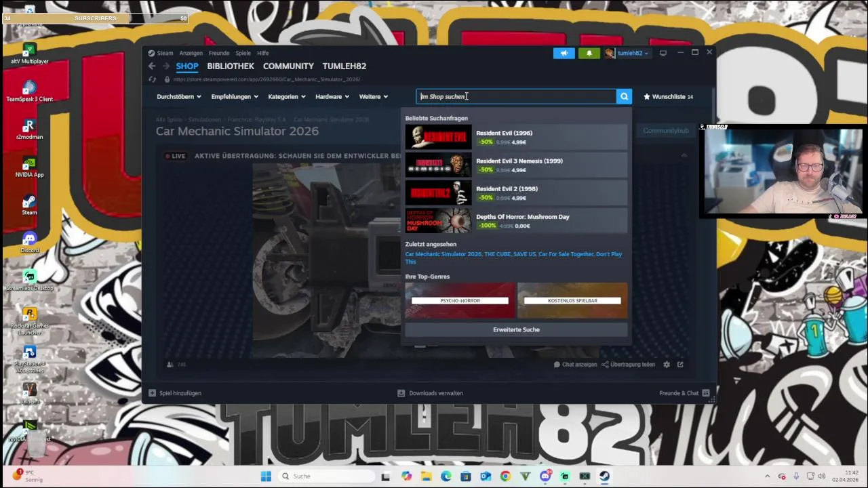The height and width of the screenshot is (488, 868).
Task: Switch to the COMMUNITY tab
Action: pos(288,66)
